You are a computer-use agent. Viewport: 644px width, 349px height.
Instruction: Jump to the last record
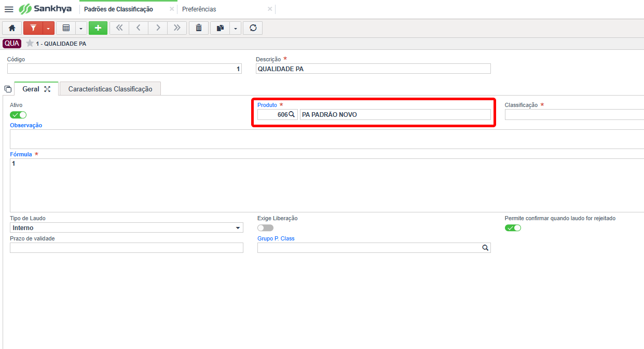point(177,28)
